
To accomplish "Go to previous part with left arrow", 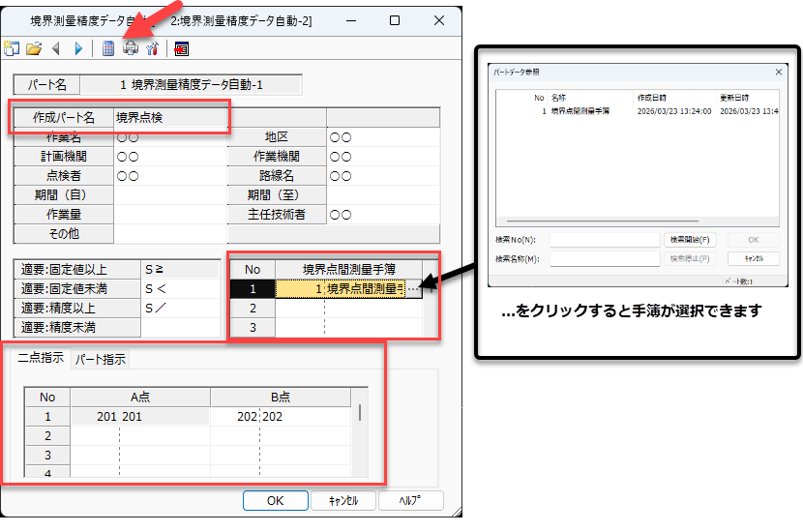I will click(x=56, y=48).
